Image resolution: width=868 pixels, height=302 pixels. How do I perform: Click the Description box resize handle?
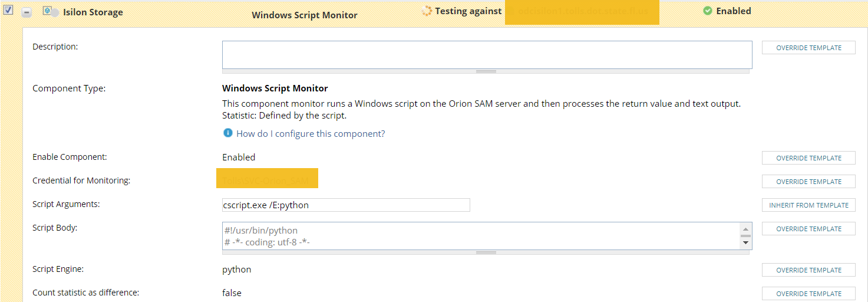click(486, 71)
